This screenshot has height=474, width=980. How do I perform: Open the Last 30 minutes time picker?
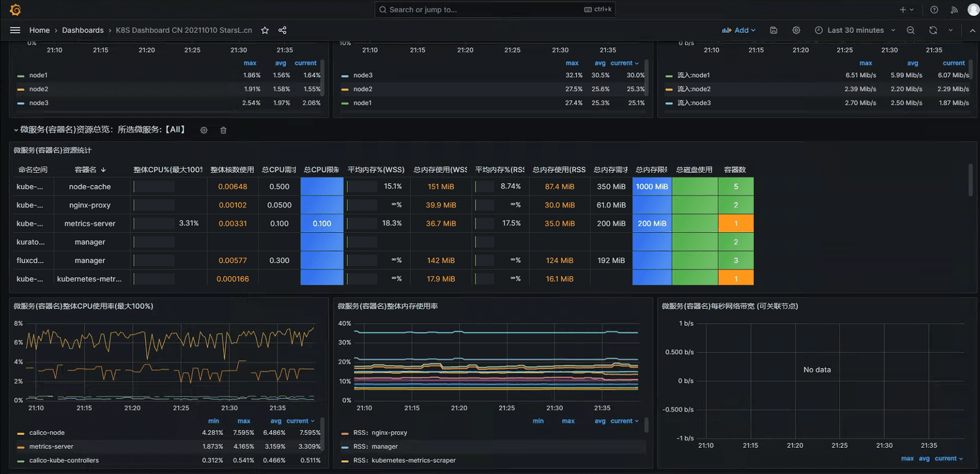(855, 30)
